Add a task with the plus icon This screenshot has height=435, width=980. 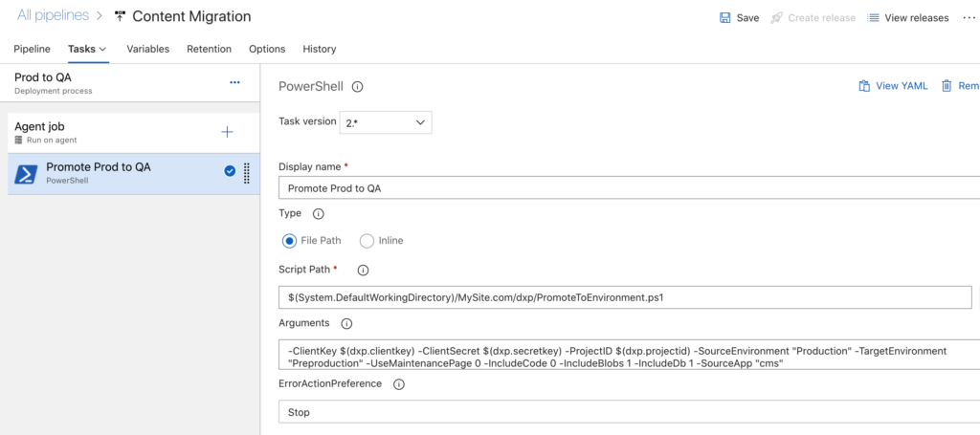point(228,132)
